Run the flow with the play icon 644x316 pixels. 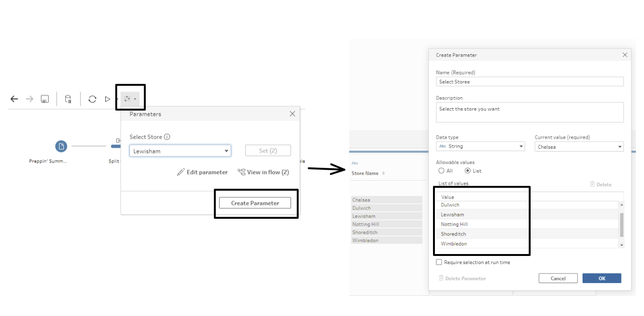point(108,99)
